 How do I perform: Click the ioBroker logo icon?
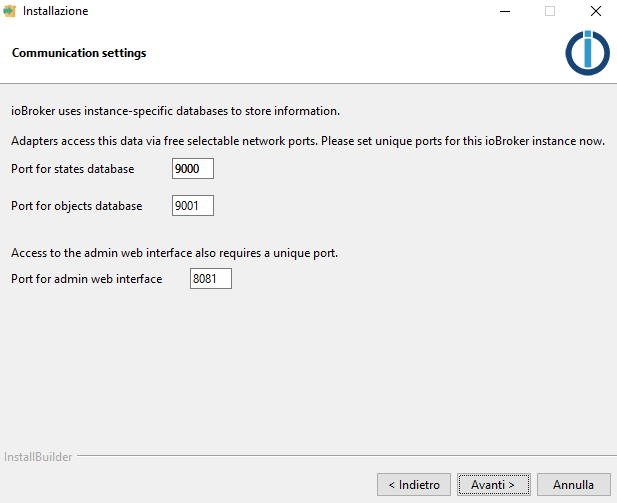[587, 53]
